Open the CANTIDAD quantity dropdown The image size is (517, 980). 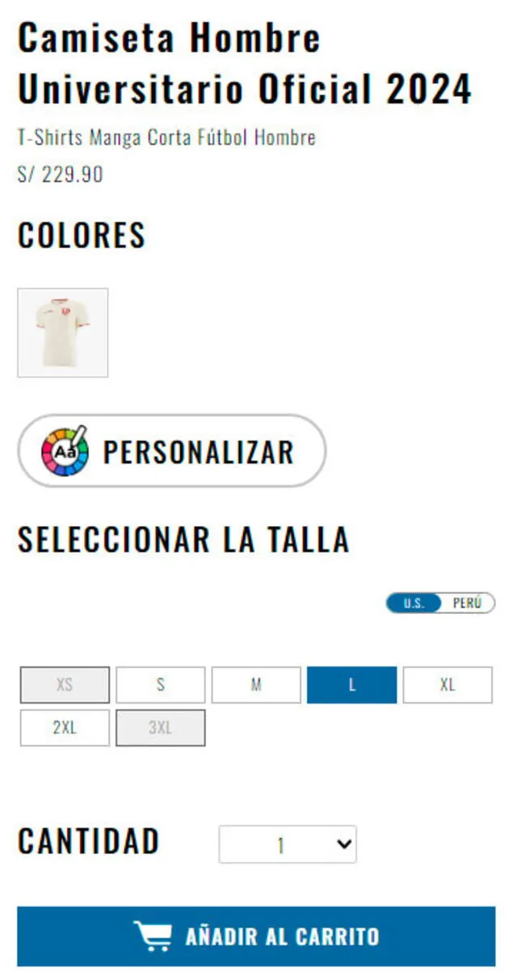(287, 844)
